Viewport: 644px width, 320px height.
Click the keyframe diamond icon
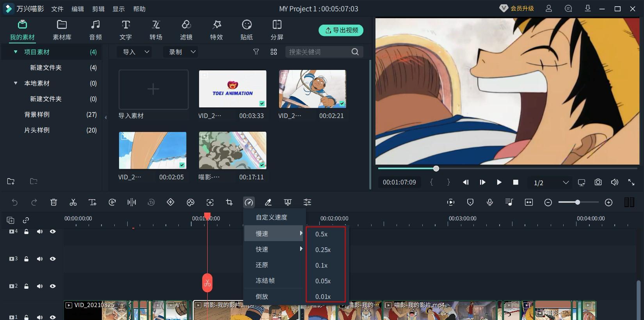click(171, 202)
